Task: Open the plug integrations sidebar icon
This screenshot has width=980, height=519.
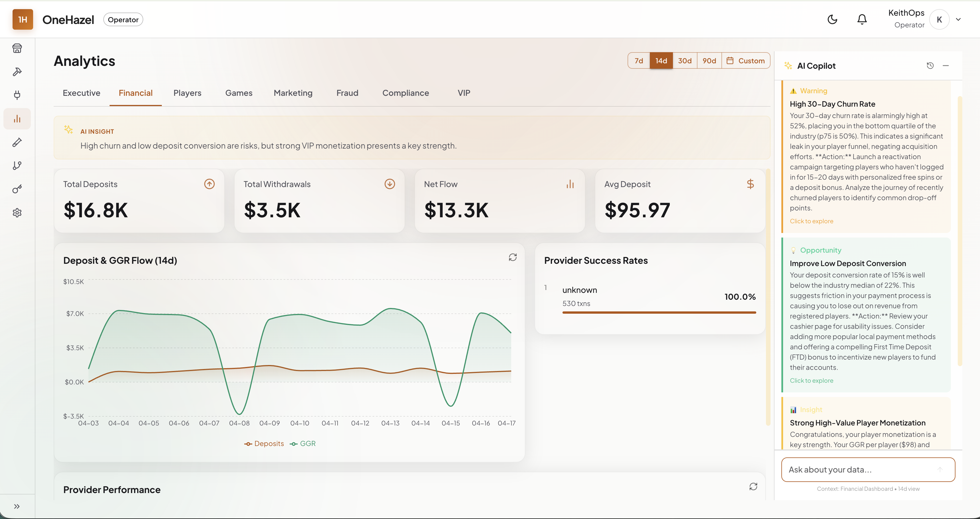Action: [17, 95]
